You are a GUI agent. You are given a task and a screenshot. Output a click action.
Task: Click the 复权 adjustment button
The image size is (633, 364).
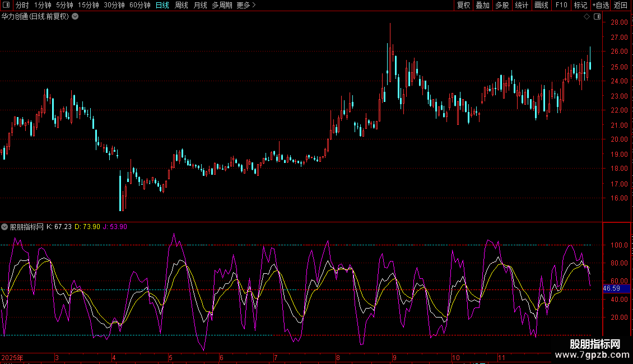point(463,5)
